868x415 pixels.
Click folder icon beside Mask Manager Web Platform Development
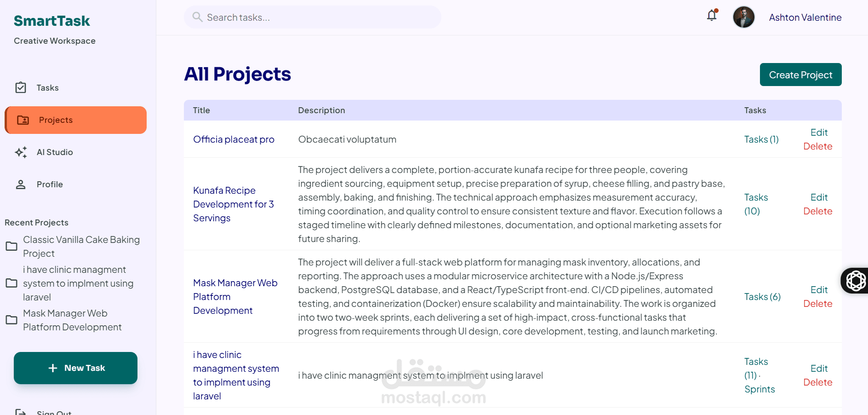(x=11, y=320)
